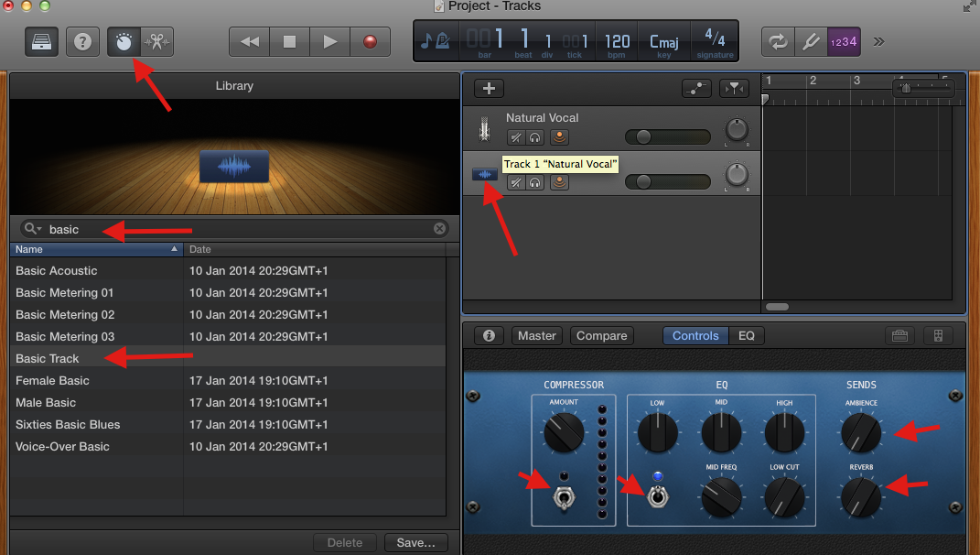Viewport: 980px width, 555px height.
Task: Open the Master tab in Smart Controls
Action: (x=536, y=335)
